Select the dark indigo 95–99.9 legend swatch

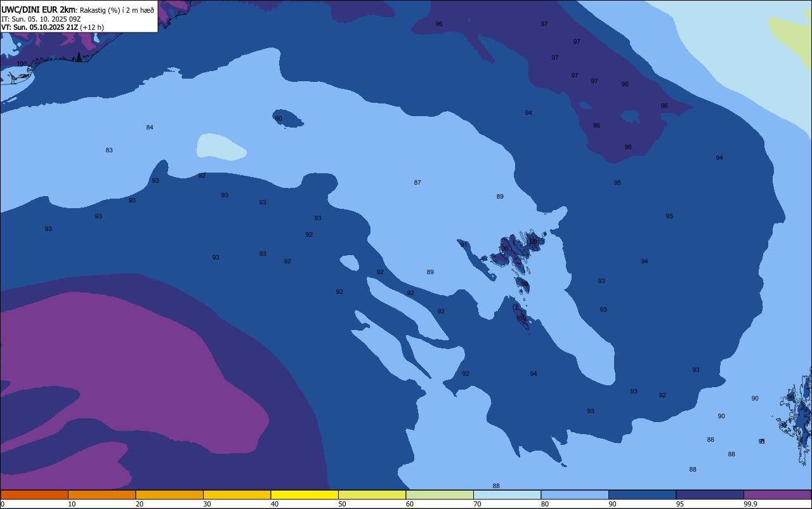click(x=710, y=494)
